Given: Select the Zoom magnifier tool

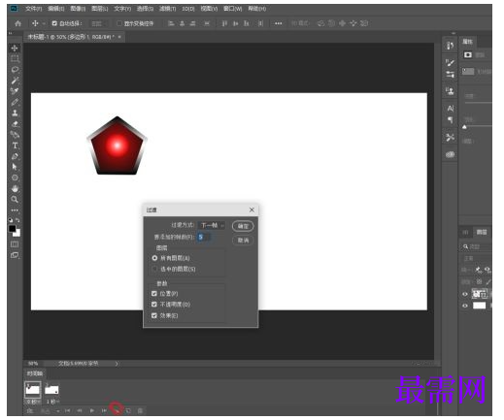Looking at the screenshot, I should (15, 199).
